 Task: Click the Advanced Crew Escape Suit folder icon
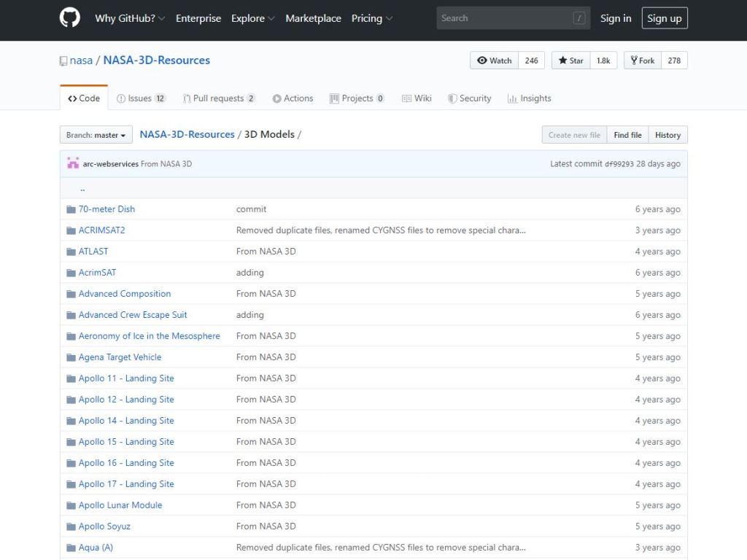tap(71, 315)
